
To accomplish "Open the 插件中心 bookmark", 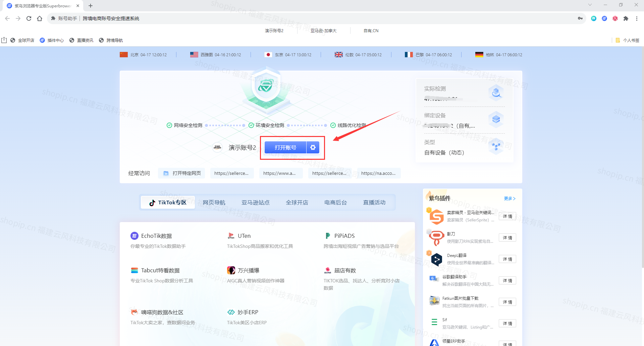I will point(52,40).
